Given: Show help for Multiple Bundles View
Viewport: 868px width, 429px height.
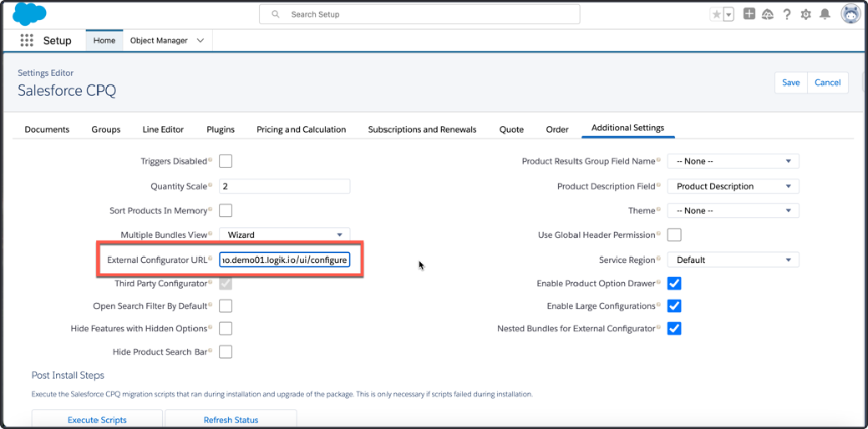Looking at the screenshot, I should coord(211,235).
